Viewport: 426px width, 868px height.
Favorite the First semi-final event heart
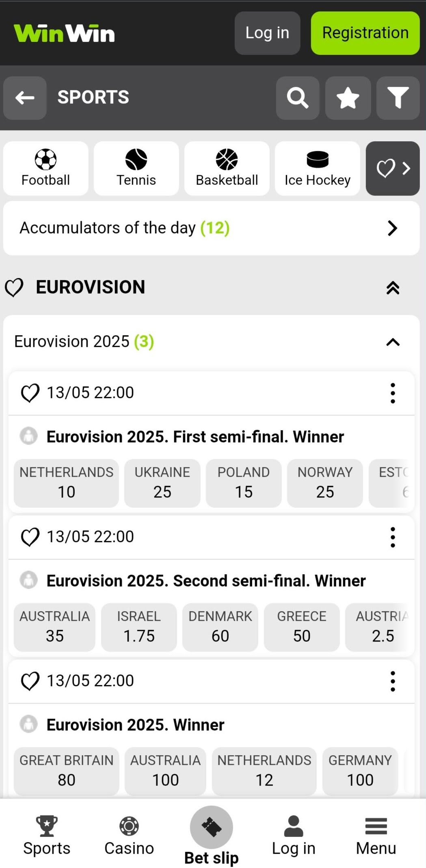(30, 393)
